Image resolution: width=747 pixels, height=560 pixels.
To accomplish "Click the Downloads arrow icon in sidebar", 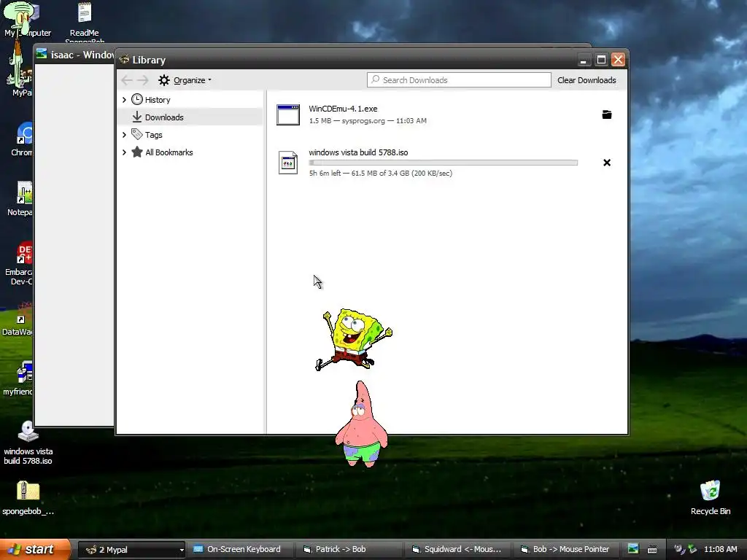I will (x=137, y=117).
